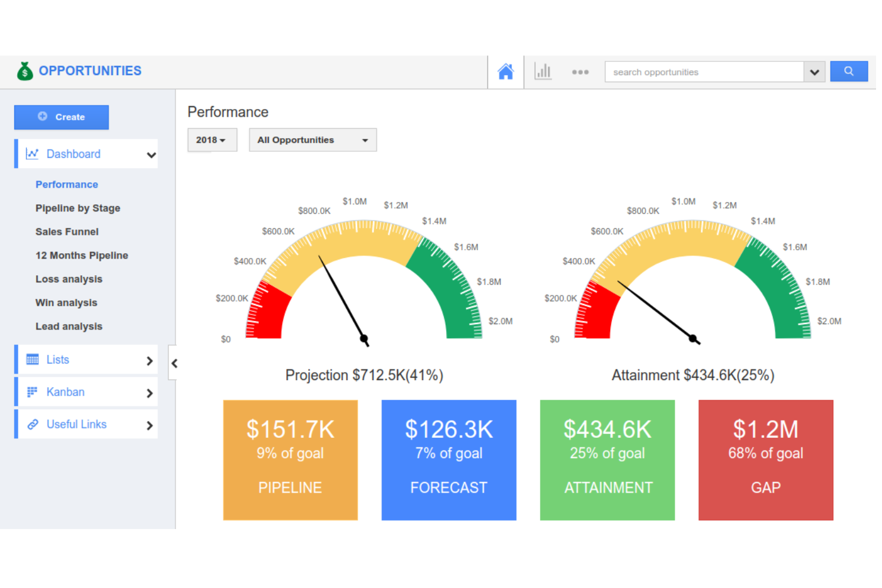Open the 12 Months Pipeline view
This screenshot has height=588, width=882.
[x=82, y=255]
